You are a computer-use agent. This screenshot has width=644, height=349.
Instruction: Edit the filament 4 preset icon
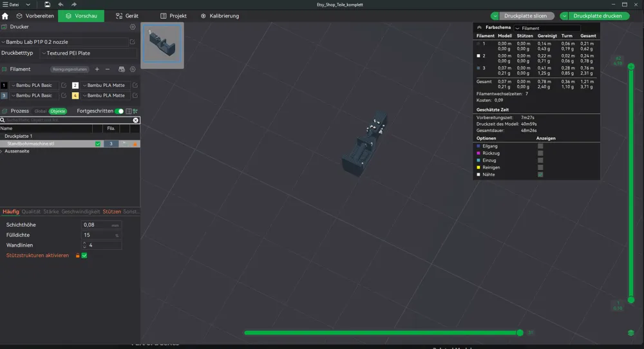tap(135, 96)
